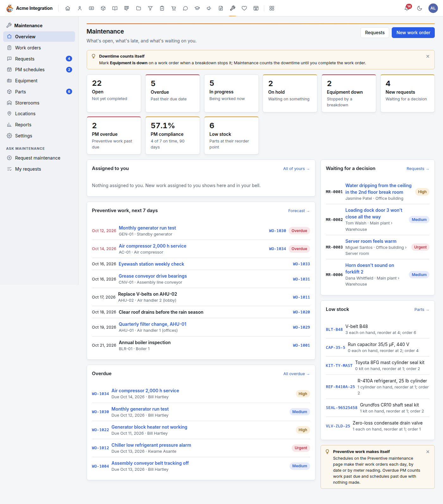Open Chiller low refrigerant pressure alarm

[x=151, y=445]
